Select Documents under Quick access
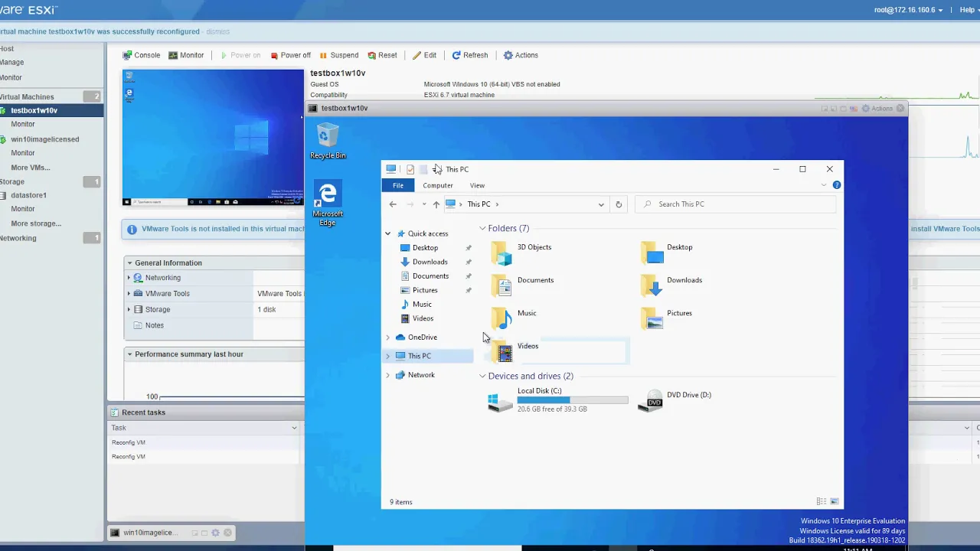 click(430, 276)
